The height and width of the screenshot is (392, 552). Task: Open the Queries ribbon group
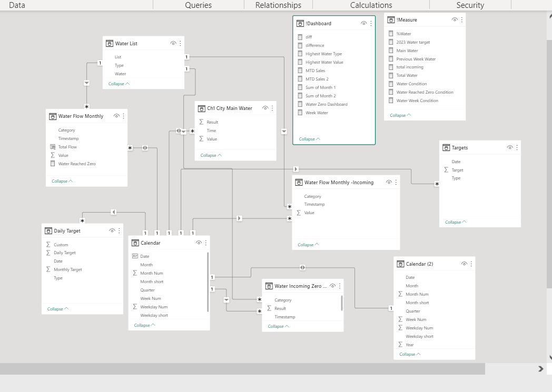198,5
